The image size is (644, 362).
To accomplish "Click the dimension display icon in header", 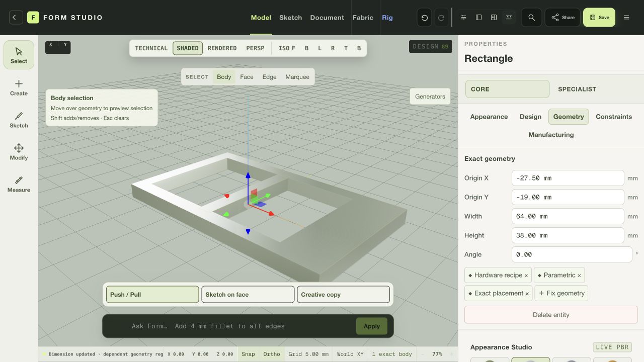I will tap(509, 18).
